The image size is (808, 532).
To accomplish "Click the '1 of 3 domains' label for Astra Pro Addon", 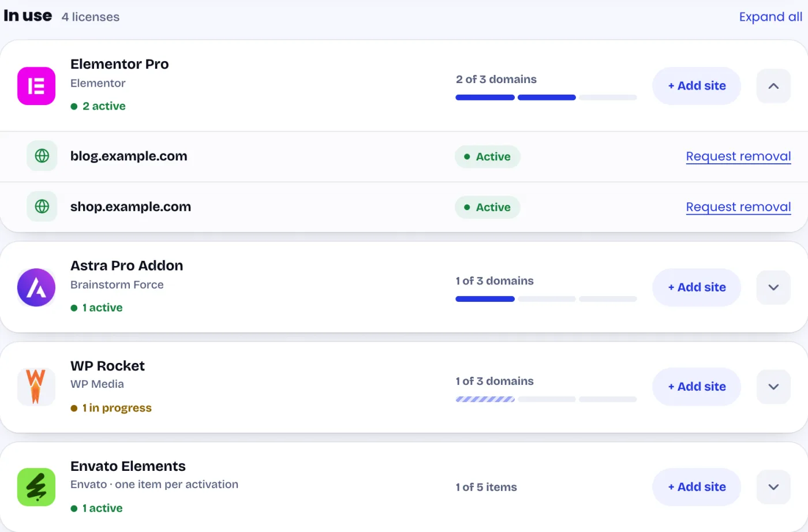I will click(495, 281).
